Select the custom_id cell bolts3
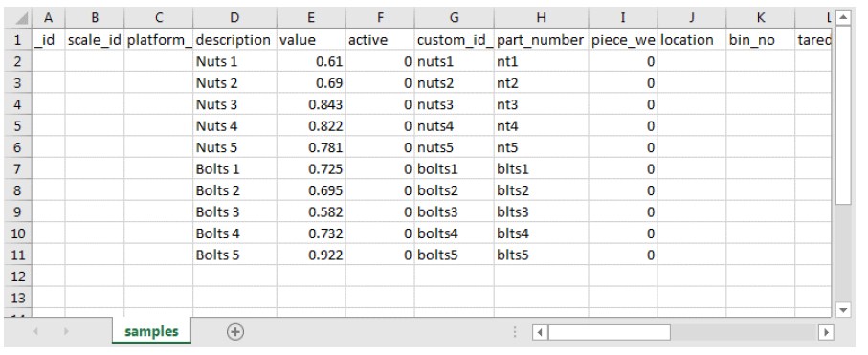The height and width of the screenshot is (355, 868). (454, 212)
